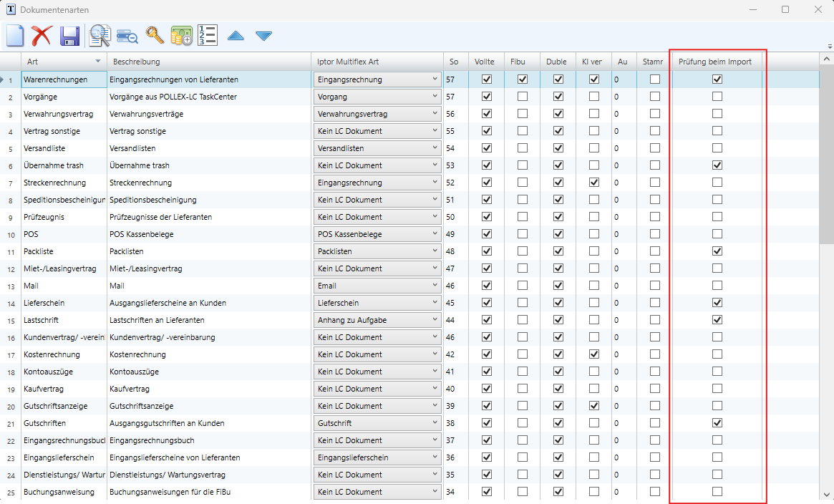The height and width of the screenshot is (504, 834).
Task: Disable Prüfung beim Import for Packliste
Action: point(717,251)
